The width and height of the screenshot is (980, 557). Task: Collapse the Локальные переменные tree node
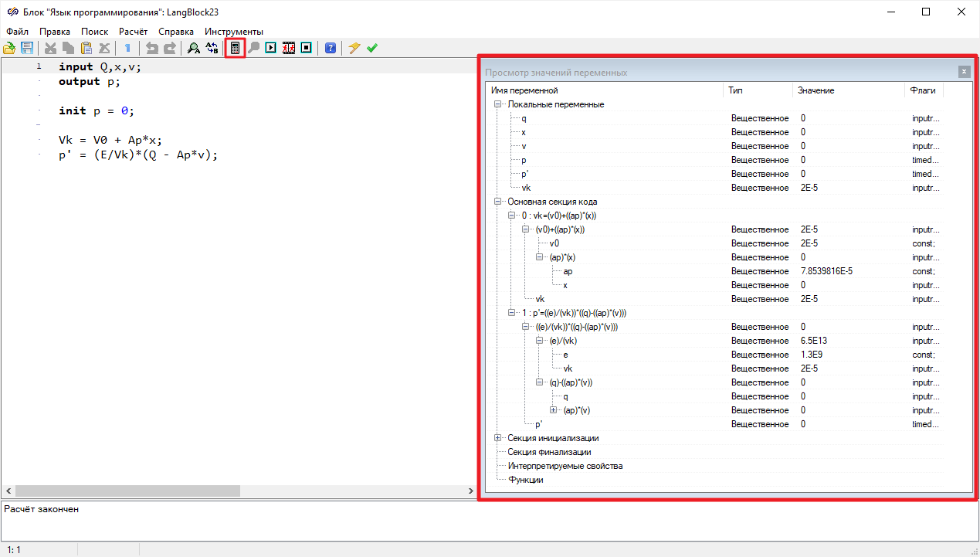pos(498,104)
